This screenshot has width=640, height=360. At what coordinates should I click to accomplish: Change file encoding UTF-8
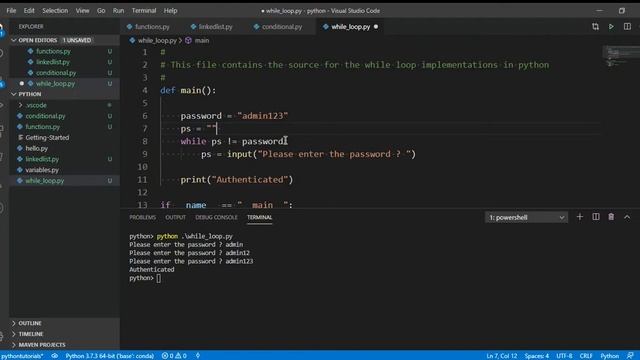pyautogui.click(x=564, y=356)
